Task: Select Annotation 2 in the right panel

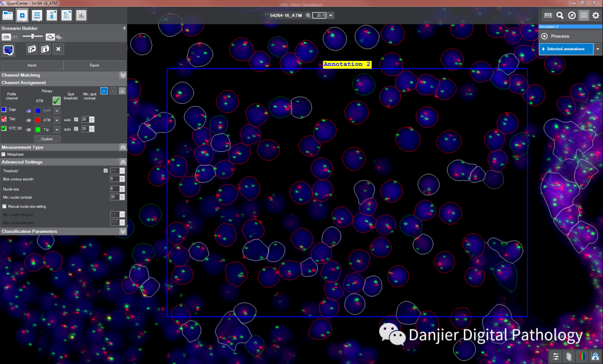Action: click(570, 27)
